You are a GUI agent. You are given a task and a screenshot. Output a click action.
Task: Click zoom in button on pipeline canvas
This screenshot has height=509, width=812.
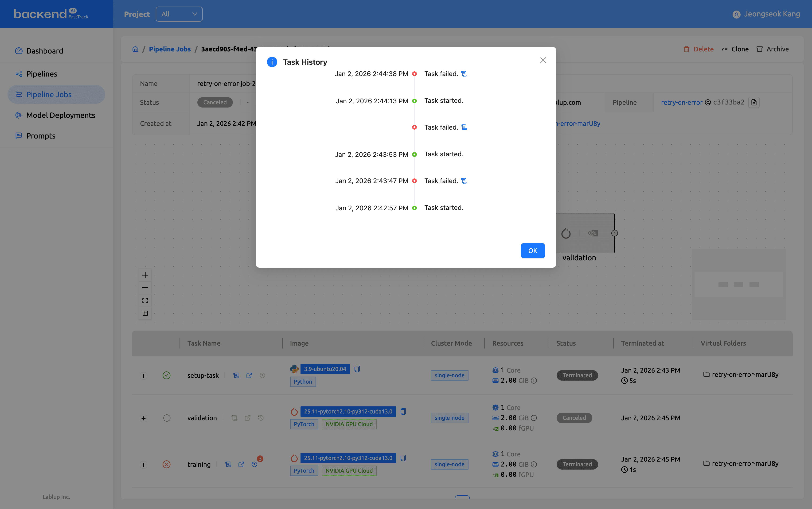pos(145,275)
